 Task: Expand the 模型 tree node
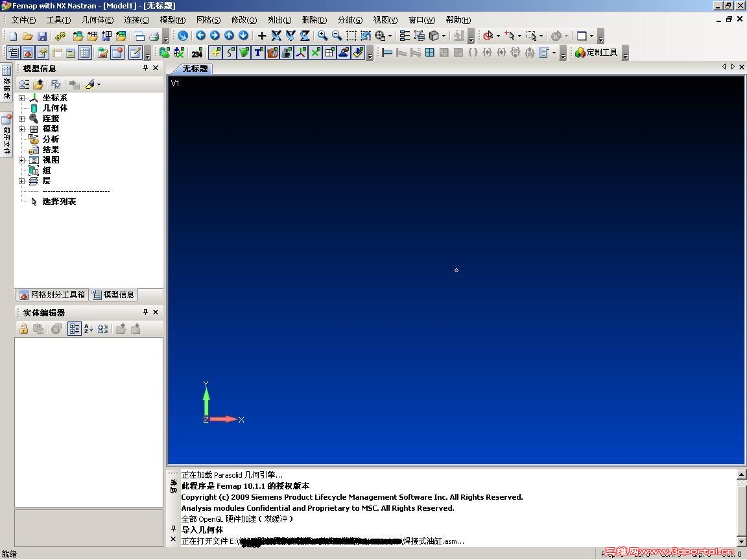(x=21, y=129)
